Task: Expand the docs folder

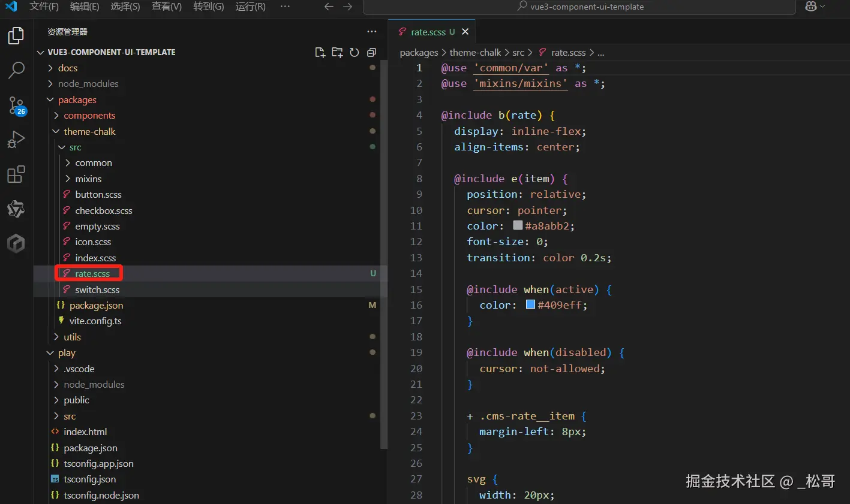Action: [68, 68]
